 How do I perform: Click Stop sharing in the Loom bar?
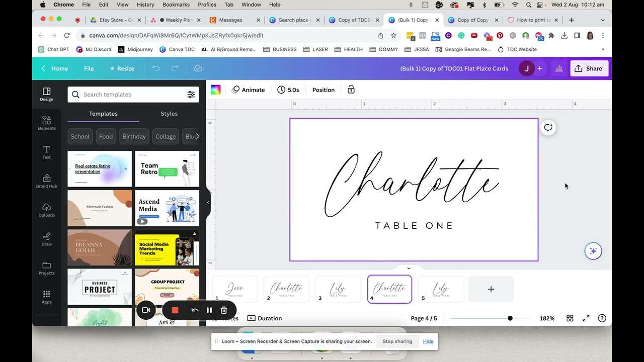[x=397, y=341]
